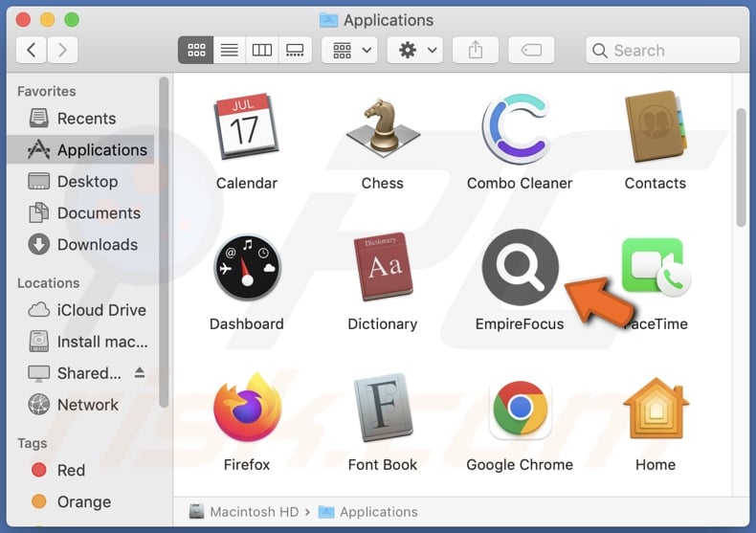Image resolution: width=756 pixels, height=533 pixels.
Task: Click Macintosh HD in path bar
Action: pyautogui.click(x=244, y=512)
